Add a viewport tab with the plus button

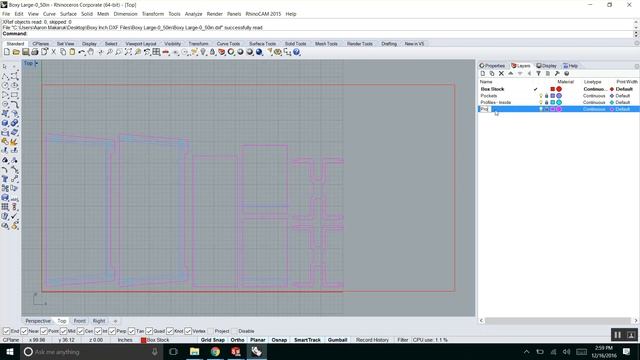click(115, 321)
